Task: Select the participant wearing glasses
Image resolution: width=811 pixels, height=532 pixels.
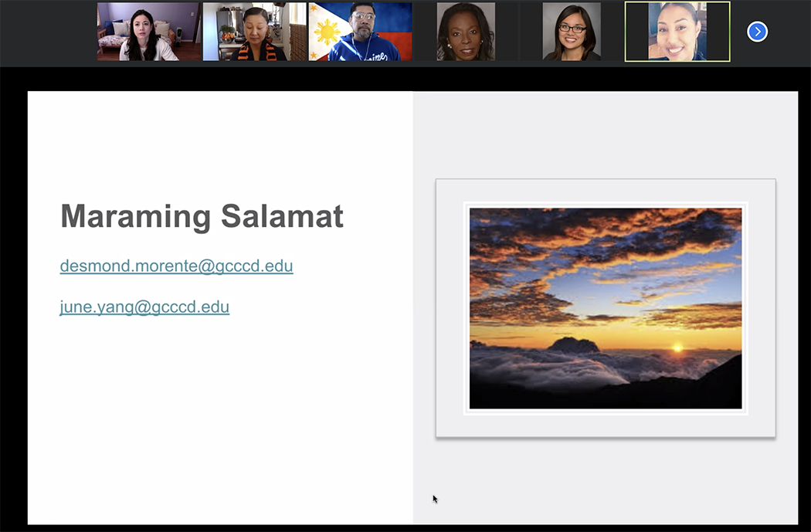Action: point(572,32)
